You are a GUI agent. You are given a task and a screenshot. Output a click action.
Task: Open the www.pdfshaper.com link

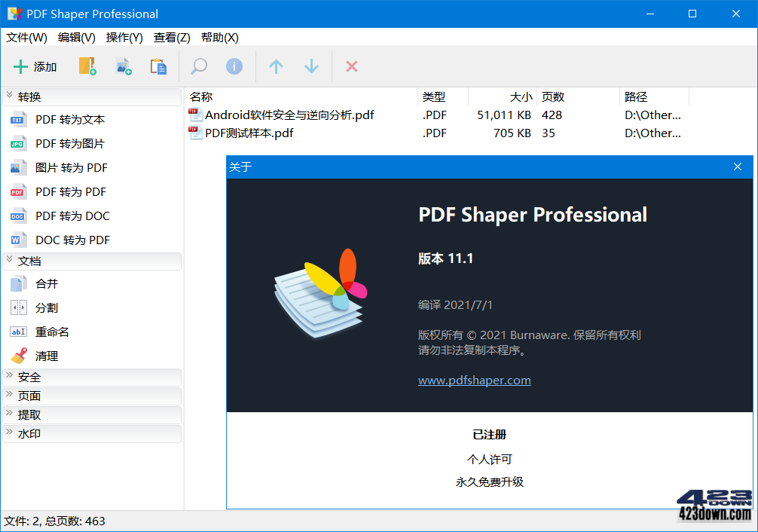coord(474,381)
